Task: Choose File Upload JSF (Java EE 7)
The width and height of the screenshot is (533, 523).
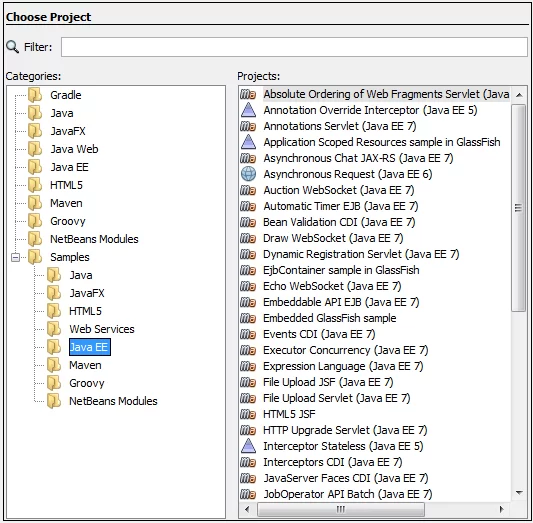Action: tap(328, 382)
